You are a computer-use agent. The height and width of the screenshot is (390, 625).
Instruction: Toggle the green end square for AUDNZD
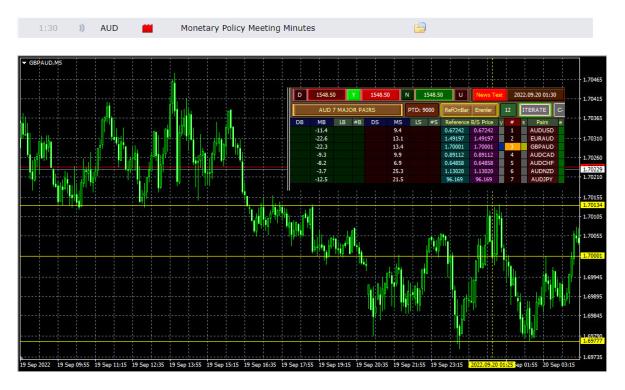click(561, 171)
